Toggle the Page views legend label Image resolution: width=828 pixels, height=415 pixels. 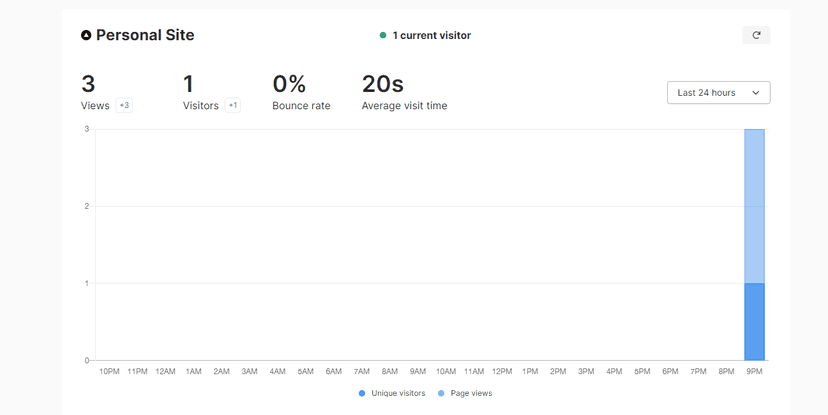pyautogui.click(x=472, y=393)
